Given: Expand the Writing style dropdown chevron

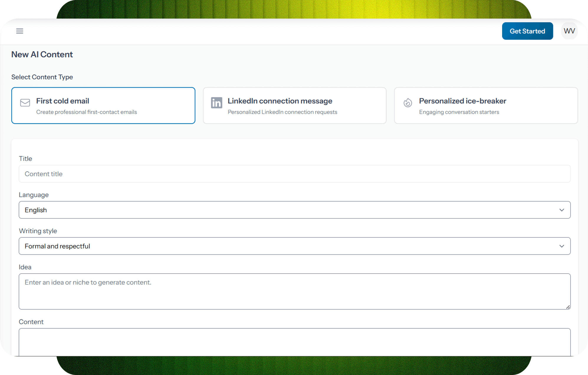Looking at the screenshot, I should [561, 246].
